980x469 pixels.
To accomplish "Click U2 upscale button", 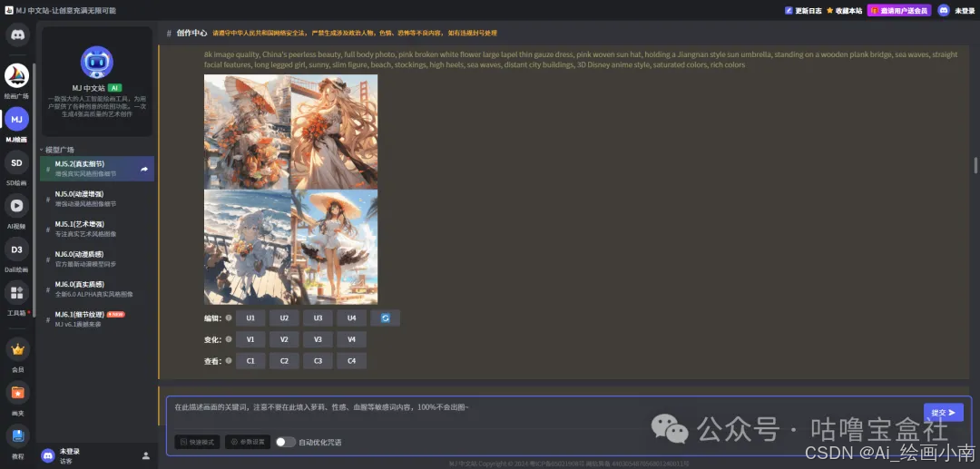I will tap(284, 318).
